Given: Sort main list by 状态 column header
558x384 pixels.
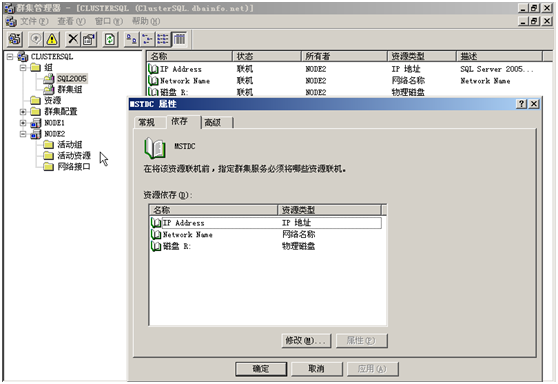Looking at the screenshot, I should 267,56.
